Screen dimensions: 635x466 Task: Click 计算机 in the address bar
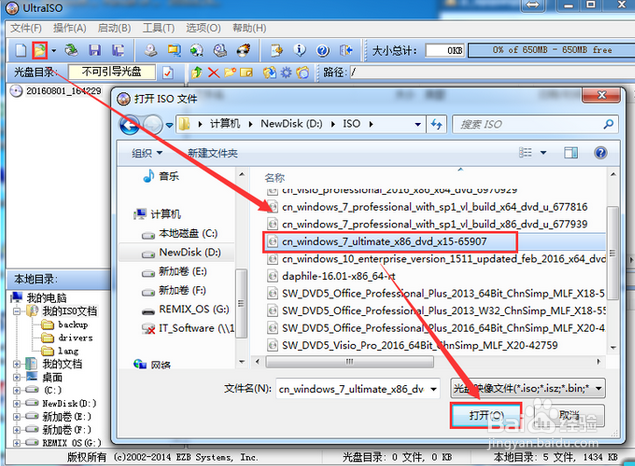pos(225,123)
